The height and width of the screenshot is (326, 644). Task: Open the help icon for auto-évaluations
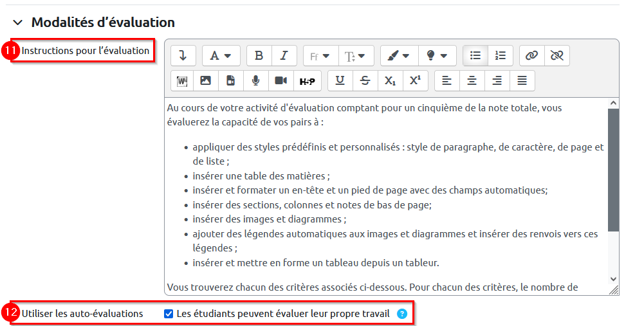(x=402, y=314)
